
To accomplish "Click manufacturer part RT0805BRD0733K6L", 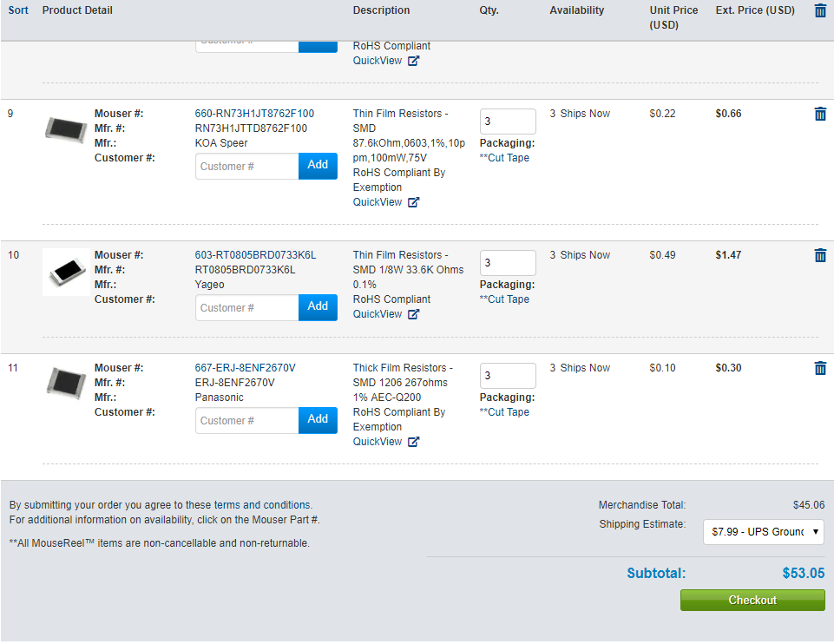I will click(245, 270).
